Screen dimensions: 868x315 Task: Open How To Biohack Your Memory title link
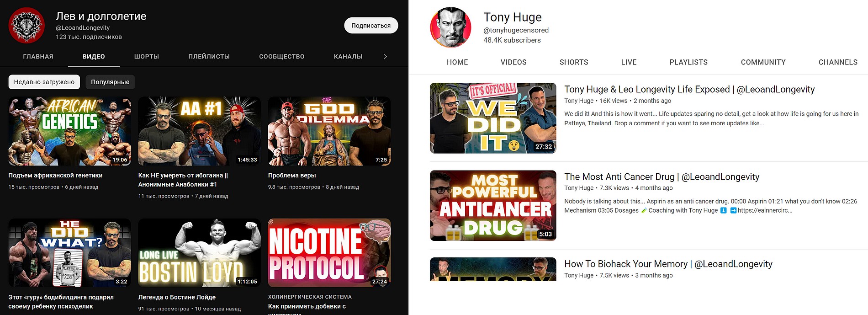668,264
